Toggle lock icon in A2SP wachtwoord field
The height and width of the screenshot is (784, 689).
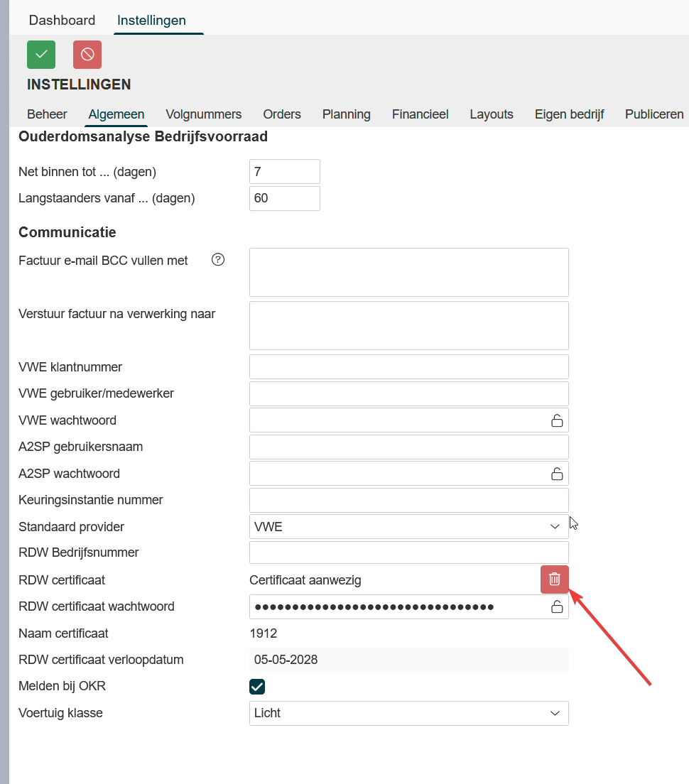point(557,474)
